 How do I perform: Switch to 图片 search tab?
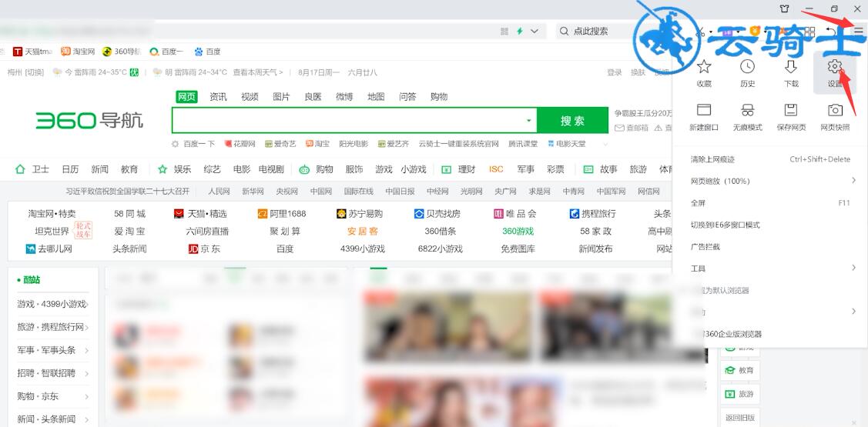click(x=281, y=97)
